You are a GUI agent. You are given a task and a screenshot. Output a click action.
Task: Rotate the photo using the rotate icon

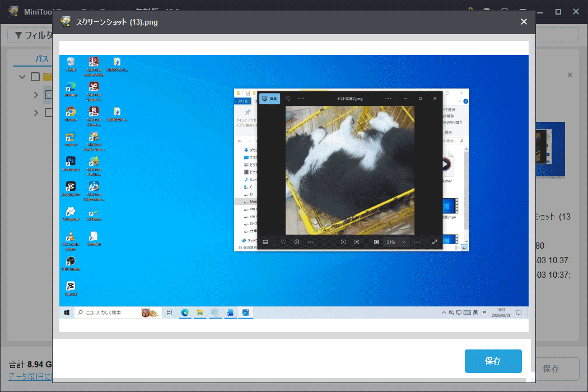click(287, 99)
